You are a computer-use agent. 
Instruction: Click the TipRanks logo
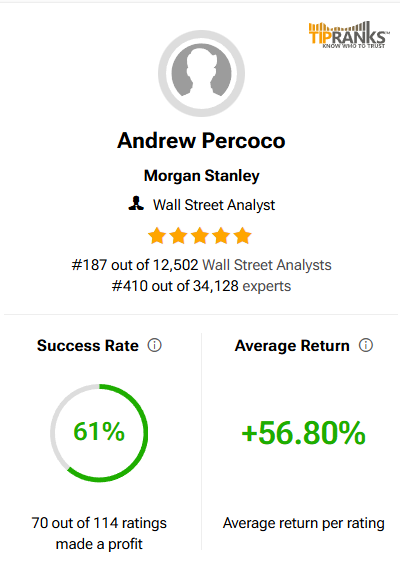click(x=349, y=35)
